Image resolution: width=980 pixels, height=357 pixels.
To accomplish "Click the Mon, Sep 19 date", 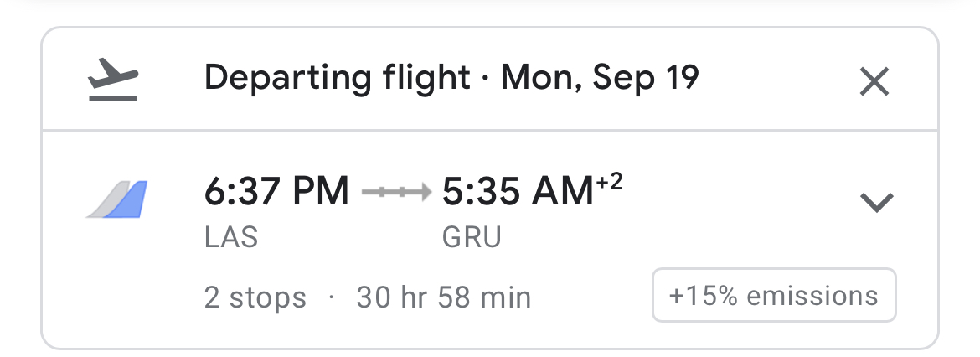I will [600, 79].
